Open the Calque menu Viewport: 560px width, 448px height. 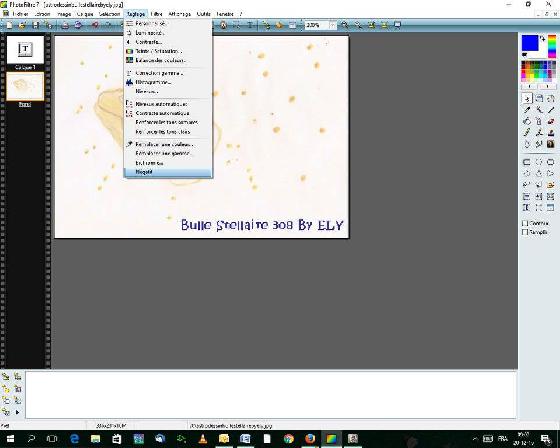click(x=85, y=14)
